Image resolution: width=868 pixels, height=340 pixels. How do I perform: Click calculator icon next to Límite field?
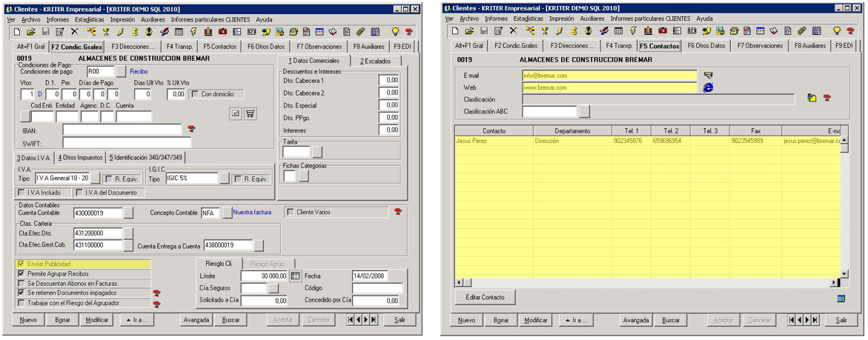[295, 276]
